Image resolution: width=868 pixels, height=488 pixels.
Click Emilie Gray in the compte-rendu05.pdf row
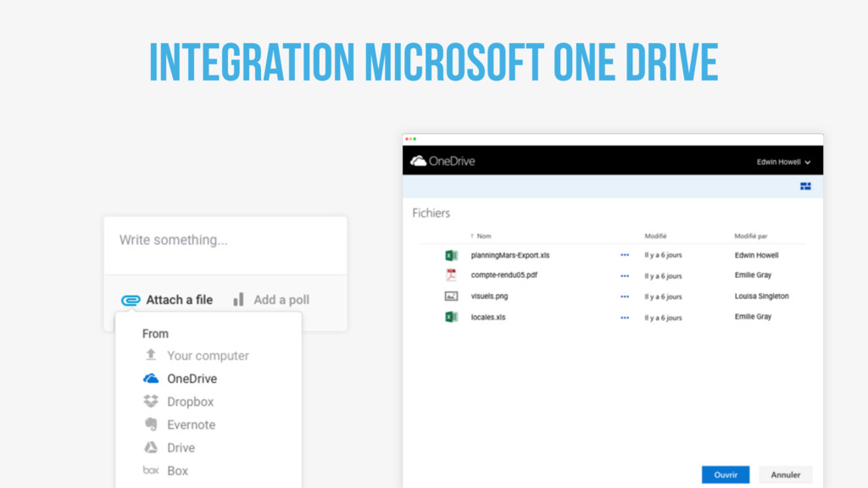pos(753,275)
